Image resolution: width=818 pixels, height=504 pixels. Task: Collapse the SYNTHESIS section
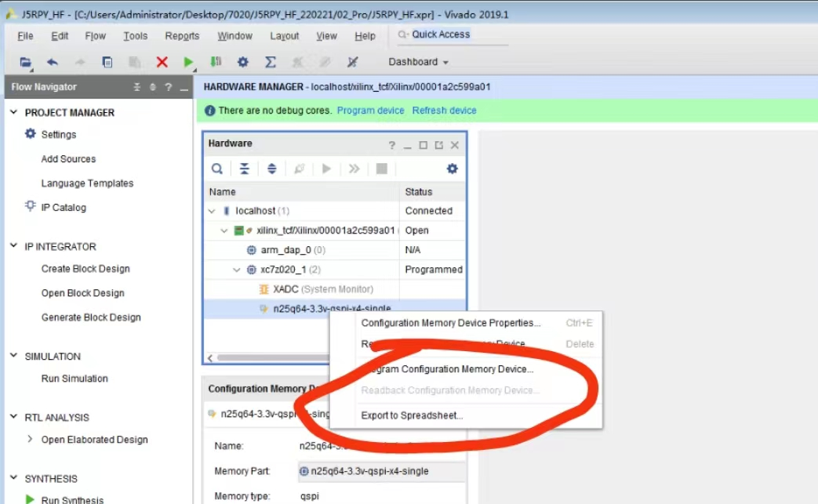(x=13, y=478)
